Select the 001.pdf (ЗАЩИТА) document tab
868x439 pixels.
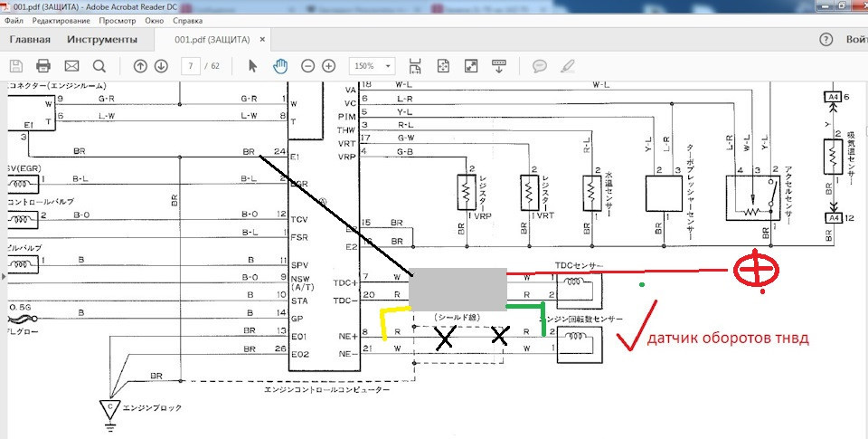click(212, 40)
